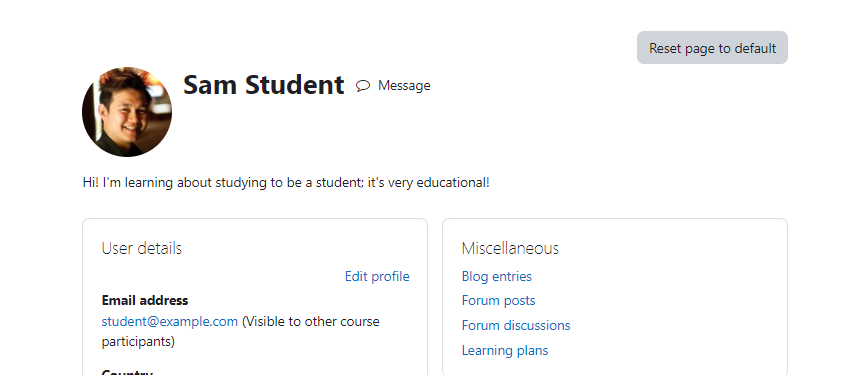This screenshot has height=375, width=857.
Task: Click the profile bio description text
Action: pos(286,183)
